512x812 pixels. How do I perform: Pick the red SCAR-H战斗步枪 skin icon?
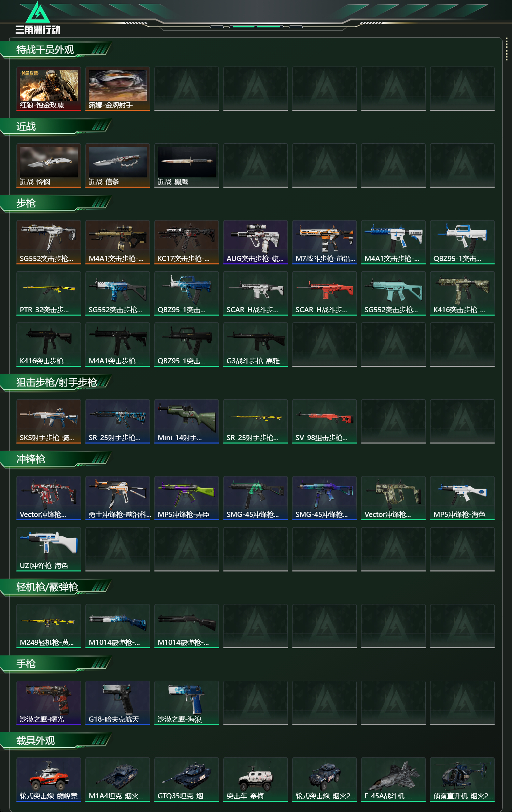click(325, 293)
